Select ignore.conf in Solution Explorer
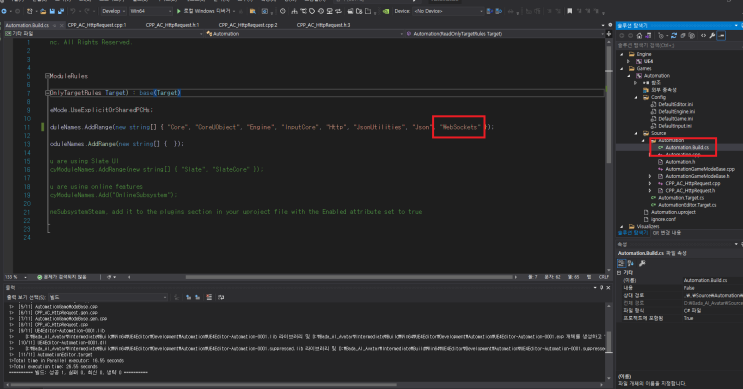This screenshot has height=389, width=743. point(663,219)
